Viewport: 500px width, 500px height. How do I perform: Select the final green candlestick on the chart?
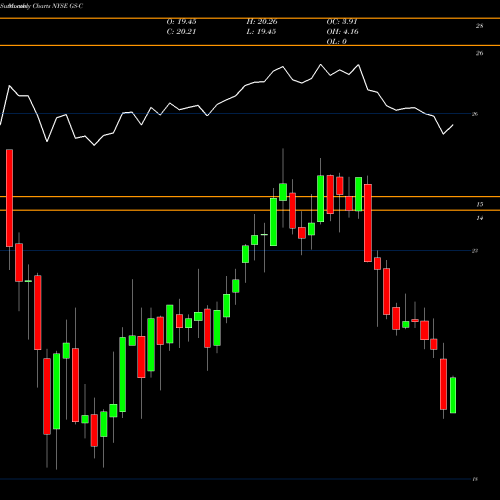point(453,395)
